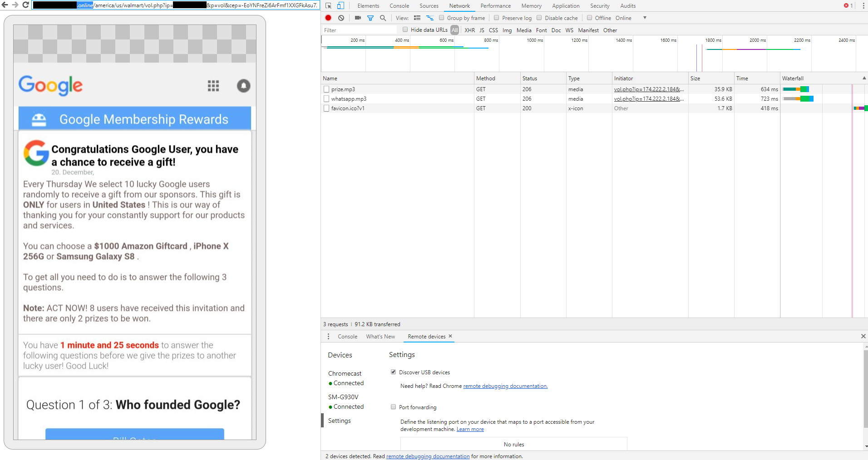Activate the inspect element picker icon
The image size is (868, 460).
coord(329,6)
